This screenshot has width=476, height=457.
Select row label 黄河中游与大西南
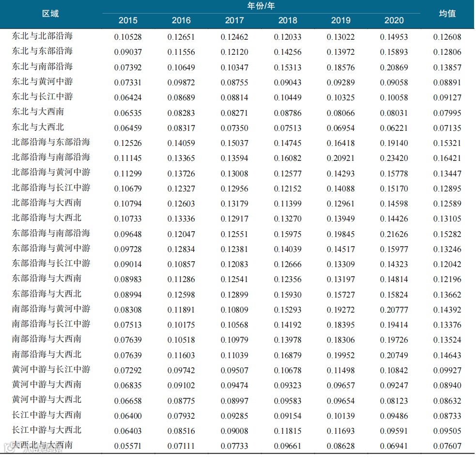coord(47,384)
